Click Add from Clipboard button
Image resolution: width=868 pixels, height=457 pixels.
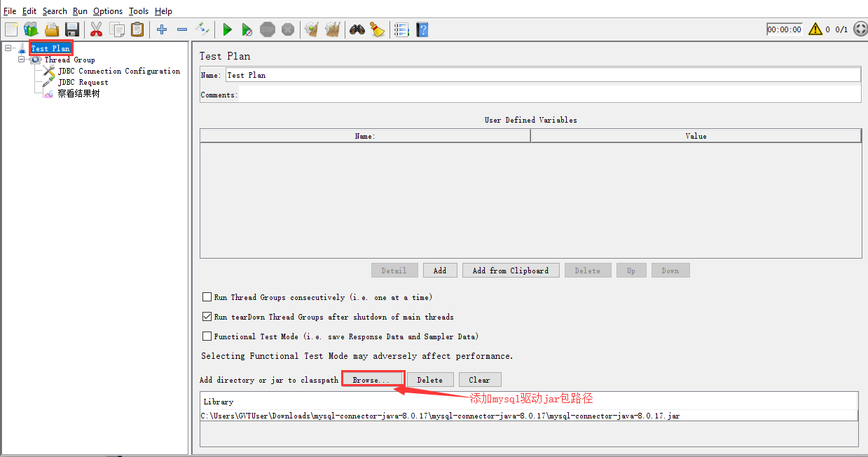pyautogui.click(x=511, y=271)
